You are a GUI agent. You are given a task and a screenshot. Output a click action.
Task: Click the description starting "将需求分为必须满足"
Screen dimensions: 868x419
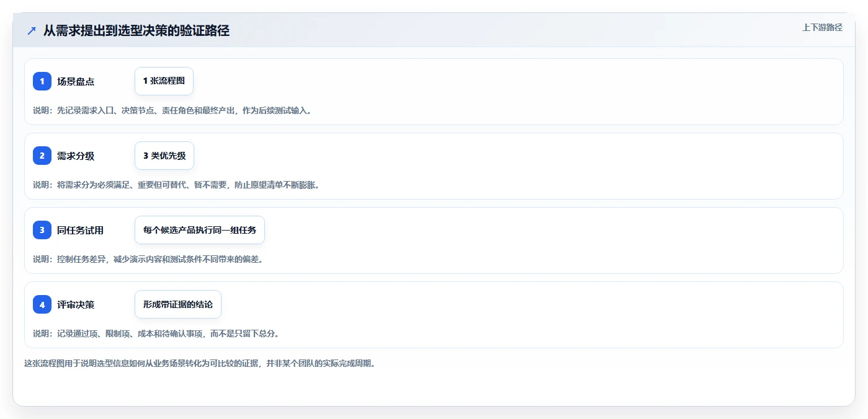pos(176,185)
